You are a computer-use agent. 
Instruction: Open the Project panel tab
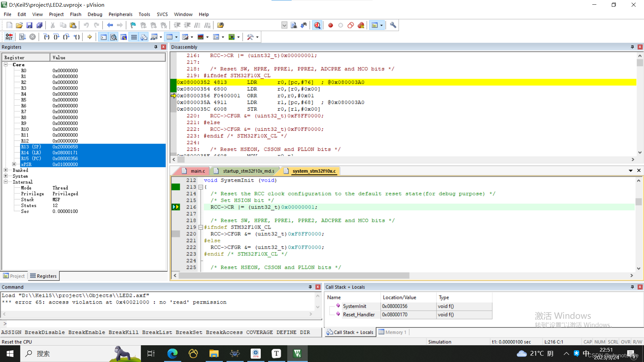[x=14, y=276]
